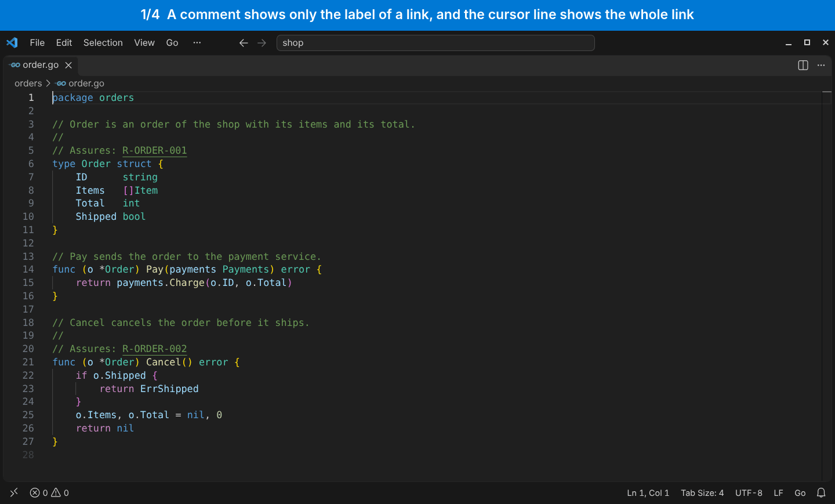835x504 pixels.
Task: Click 'o.Items, o.Total = nil, 0' line
Action: pos(149,415)
